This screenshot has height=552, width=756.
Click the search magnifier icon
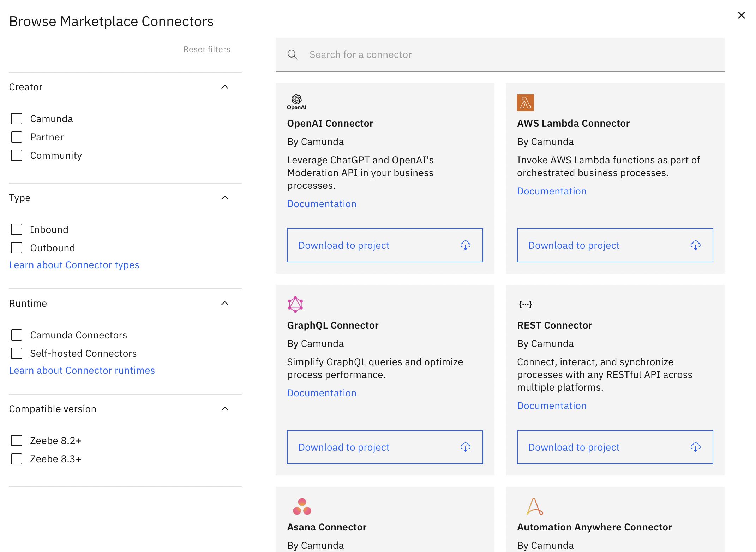pos(292,55)
